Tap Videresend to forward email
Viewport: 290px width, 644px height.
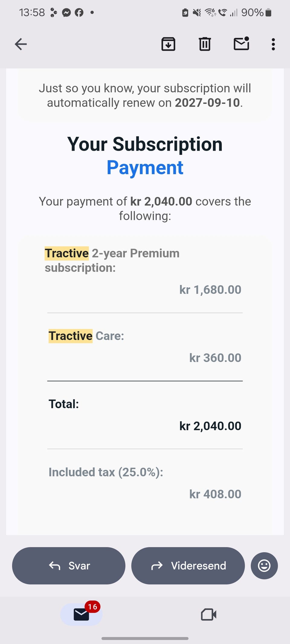point(188,566)
